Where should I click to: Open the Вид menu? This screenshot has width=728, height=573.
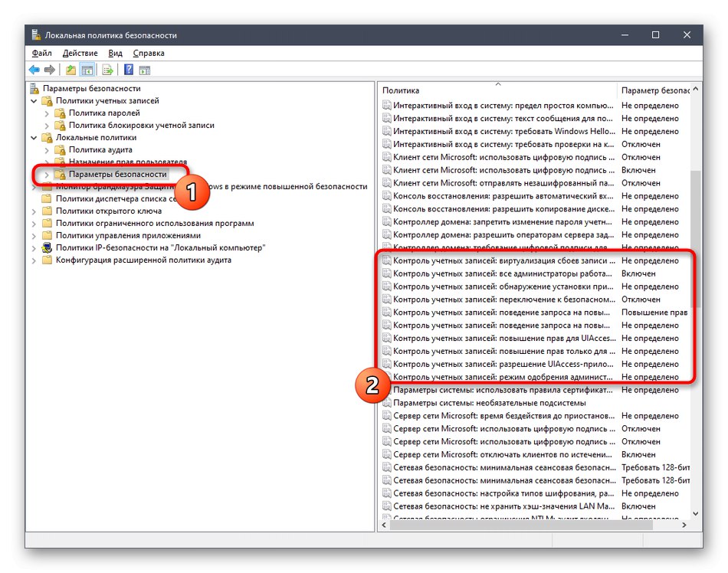click(x=115, y=53)
